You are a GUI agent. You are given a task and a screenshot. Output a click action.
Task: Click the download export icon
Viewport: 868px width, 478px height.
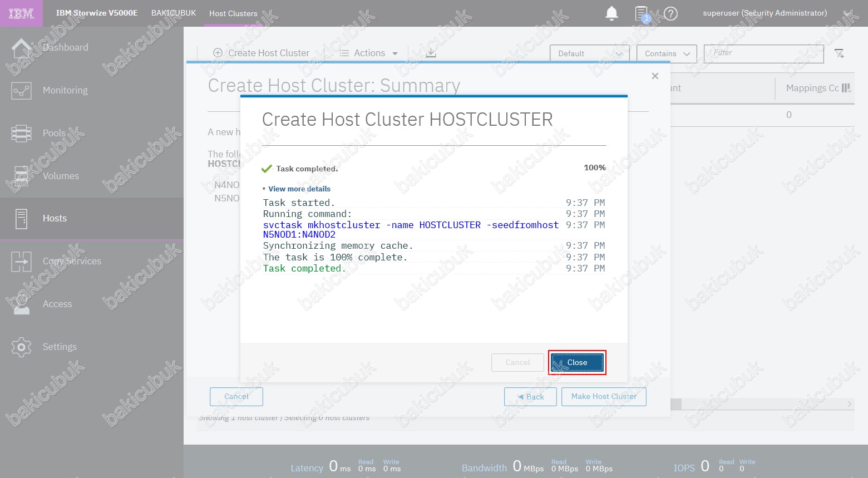[431, 53]
